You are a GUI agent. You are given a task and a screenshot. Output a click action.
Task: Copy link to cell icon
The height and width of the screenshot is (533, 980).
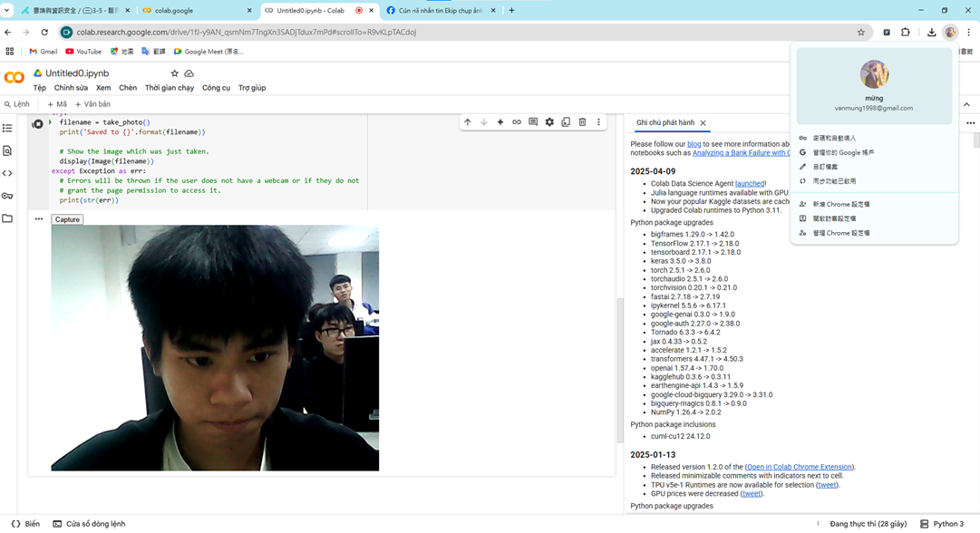pos(517,122)
